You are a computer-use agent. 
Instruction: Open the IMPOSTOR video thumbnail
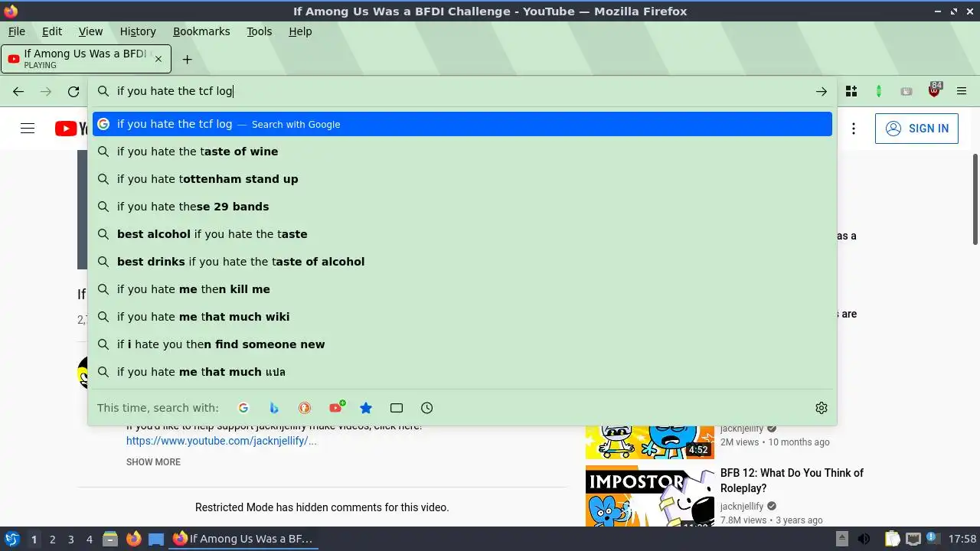click(x=650, y=496)
